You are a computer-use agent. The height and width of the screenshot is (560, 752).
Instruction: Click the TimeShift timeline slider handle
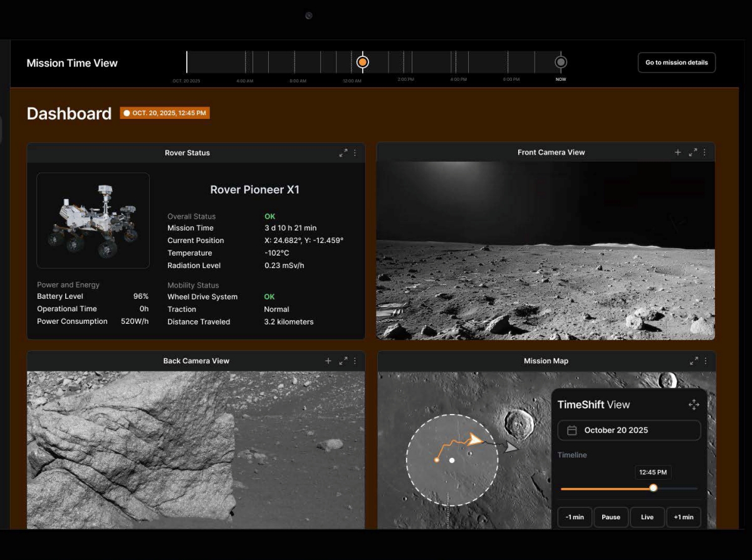(x=653, y=488)
